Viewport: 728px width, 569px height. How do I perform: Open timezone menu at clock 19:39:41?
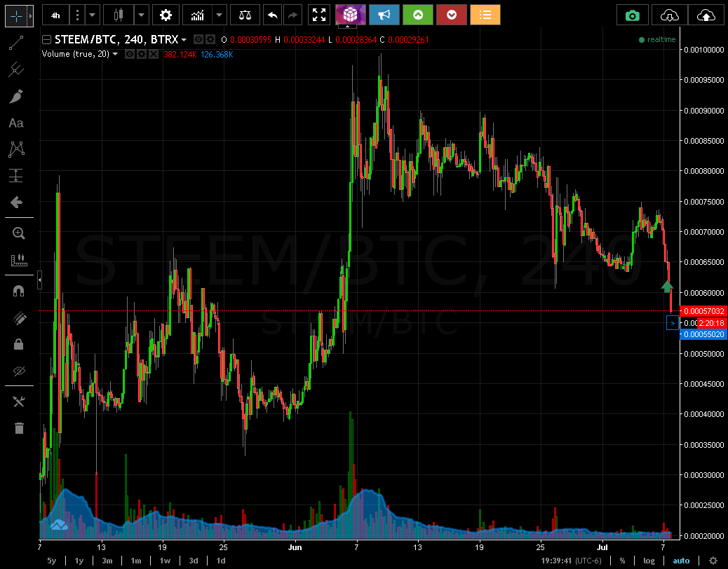[x=571, y=561]
